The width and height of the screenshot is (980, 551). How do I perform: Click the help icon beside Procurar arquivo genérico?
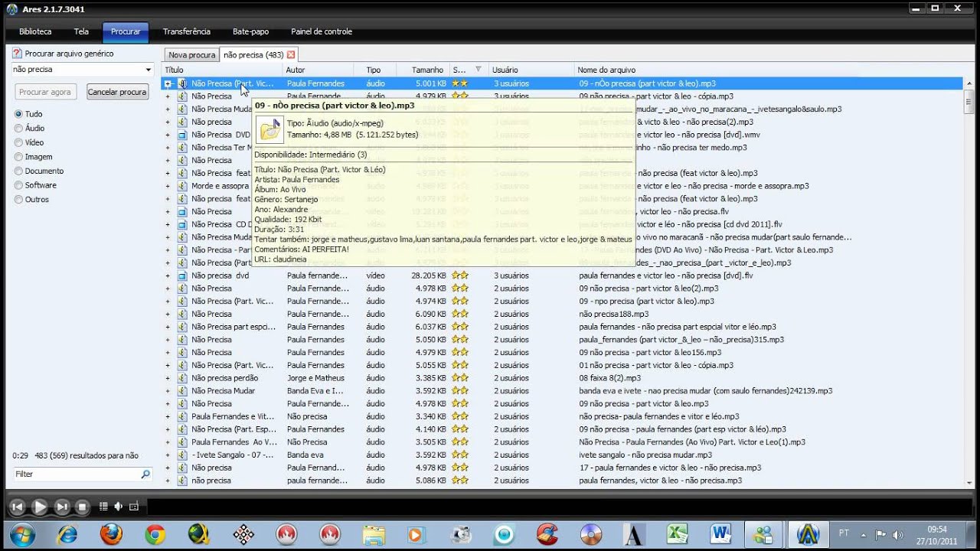[17, 54]
